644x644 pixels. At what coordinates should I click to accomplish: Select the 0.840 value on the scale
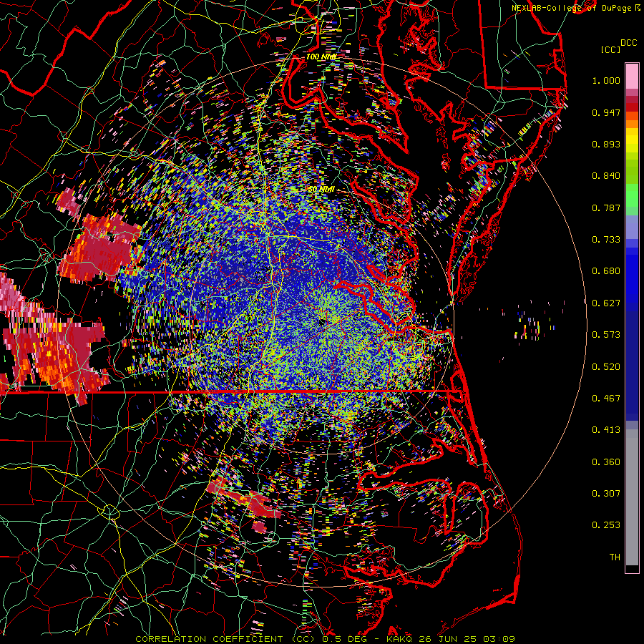[x=606, y=176]
